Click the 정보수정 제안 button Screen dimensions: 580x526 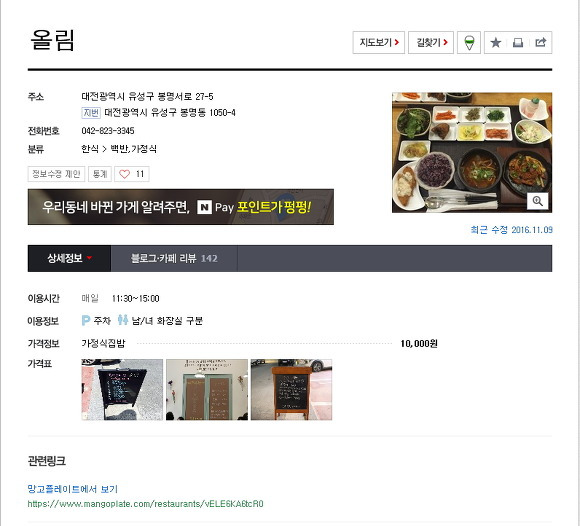[x=56, y=174]
